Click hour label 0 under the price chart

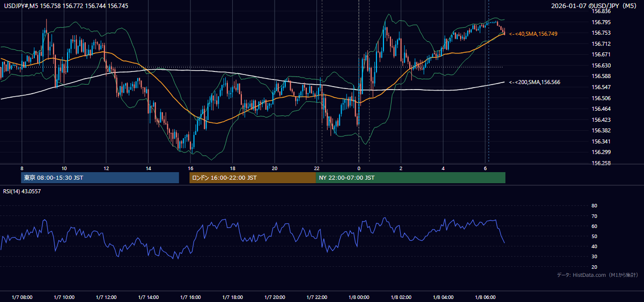(x=359, y=168)
